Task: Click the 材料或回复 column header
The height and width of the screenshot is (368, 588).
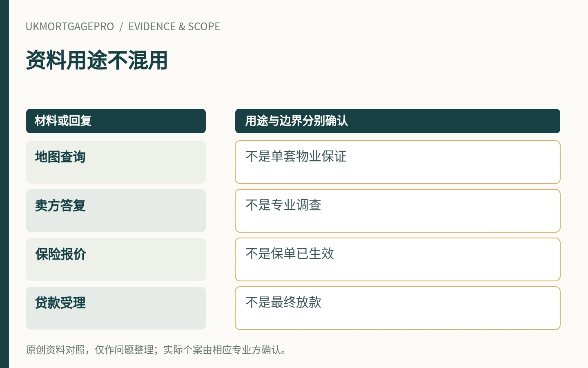Action: [116, 121]
